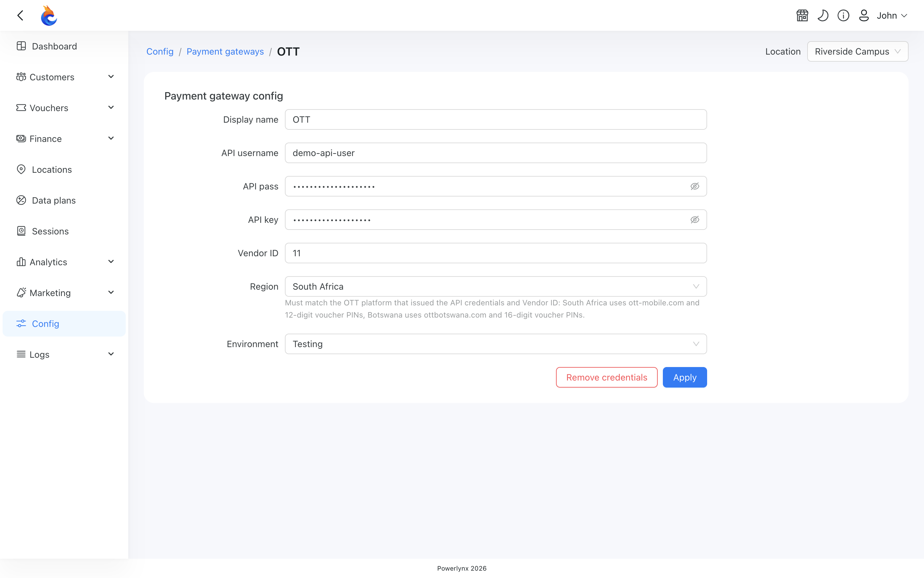Open the marketplace store icon

click(x=802, y=15)
